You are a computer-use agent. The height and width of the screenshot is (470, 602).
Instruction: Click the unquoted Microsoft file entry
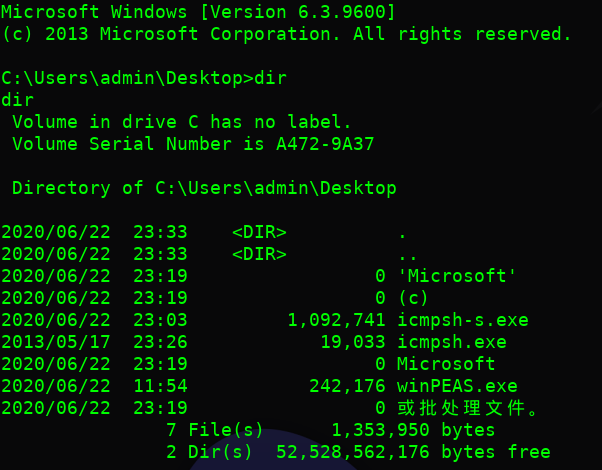click(446, 364)
